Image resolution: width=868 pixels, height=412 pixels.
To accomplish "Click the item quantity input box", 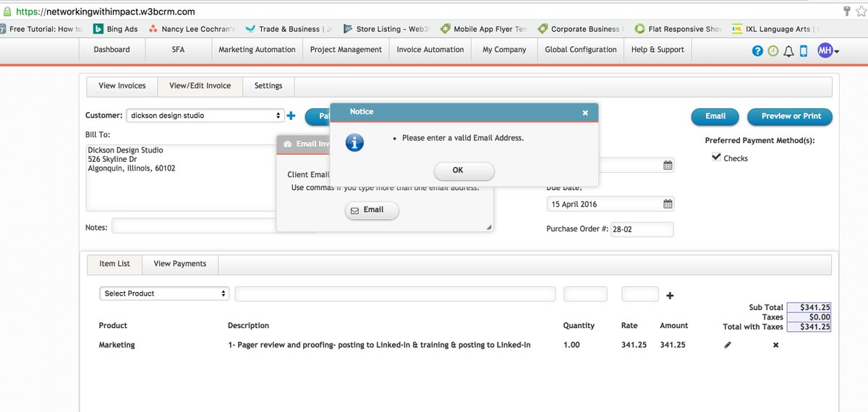I will tap(585, 293).
